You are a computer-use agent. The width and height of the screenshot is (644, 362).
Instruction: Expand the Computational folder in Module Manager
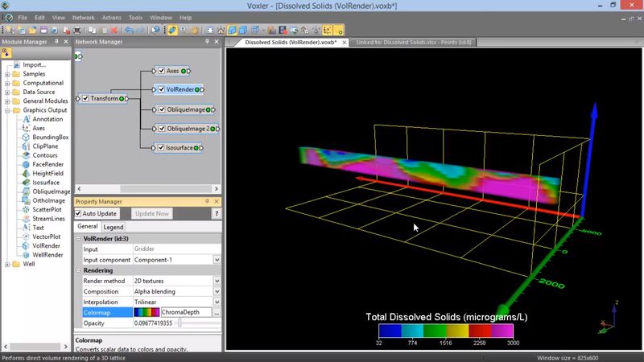[7, 83]
